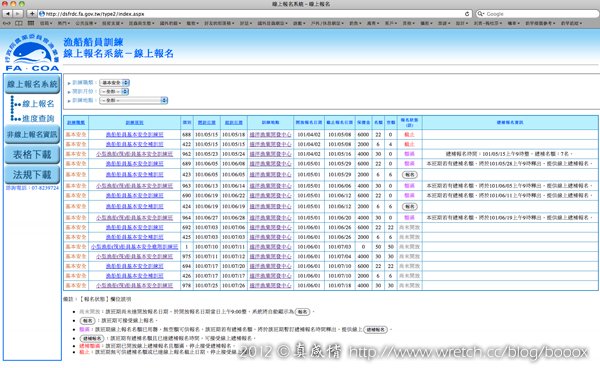Open course name link for class 978
Viewport: 600px width, 368px height.
click(x=134, y=285)
